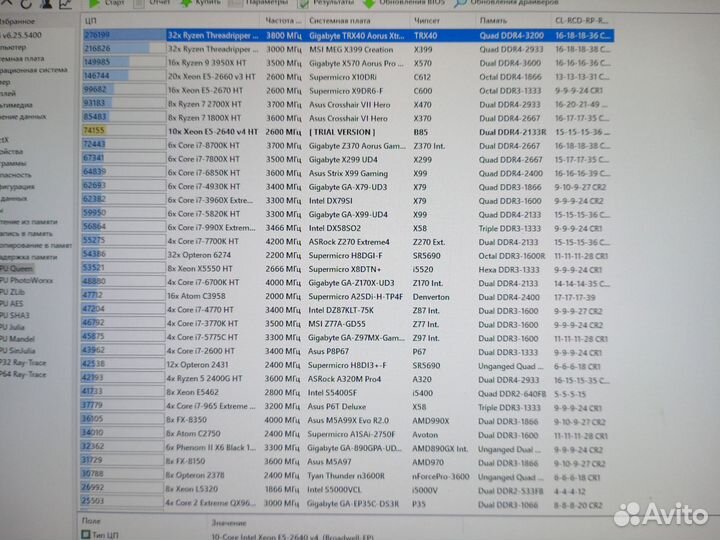This screenshot has height=540, width=720.
Task: Select AIDA64 v6.25.5400 root tree node
Action: coord(21,35)
